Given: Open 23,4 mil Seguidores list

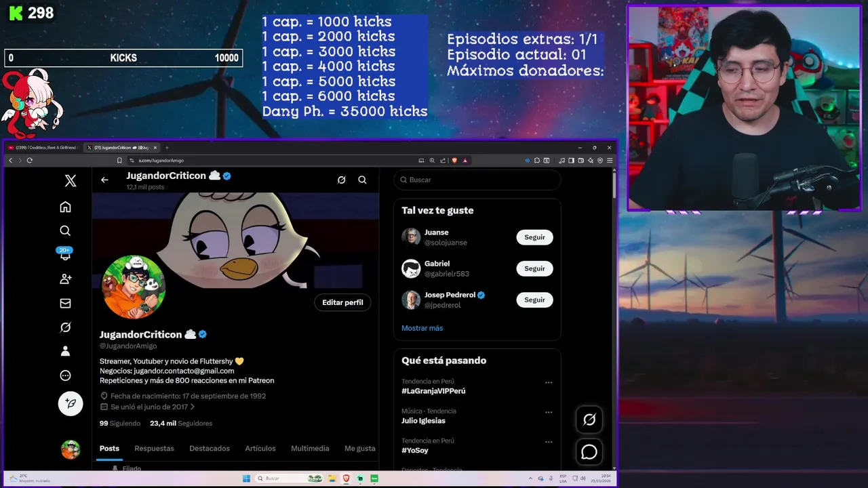Looking at the screenshot, I should 181,423.
